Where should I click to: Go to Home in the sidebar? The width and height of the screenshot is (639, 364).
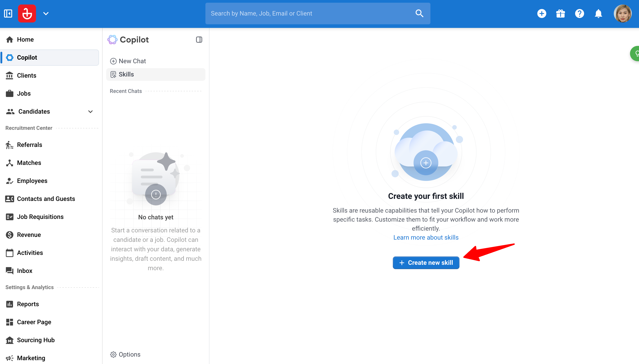50,40
